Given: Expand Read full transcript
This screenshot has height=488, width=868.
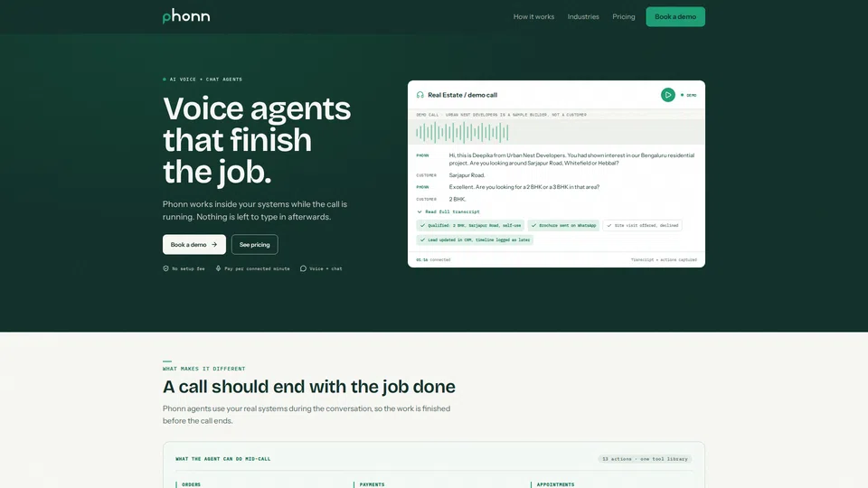Looking at the screenshot, I should pos(448,211).
